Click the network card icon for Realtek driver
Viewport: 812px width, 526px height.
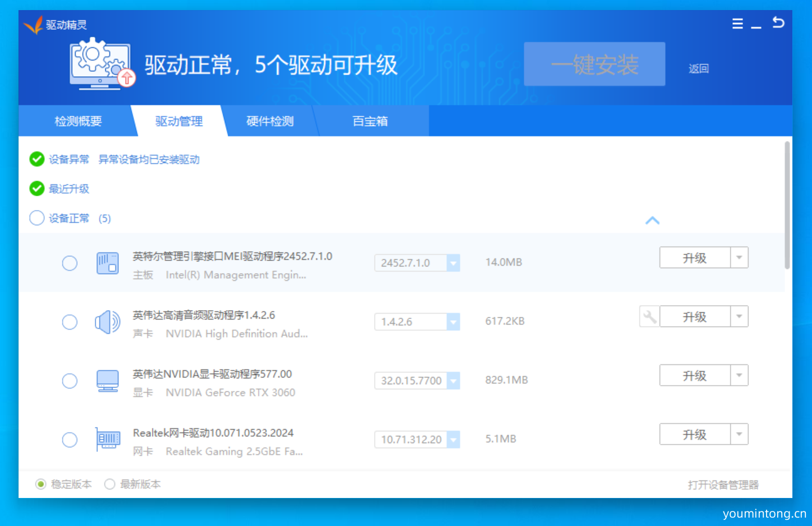pyautogui.click(x=108, y=439)
